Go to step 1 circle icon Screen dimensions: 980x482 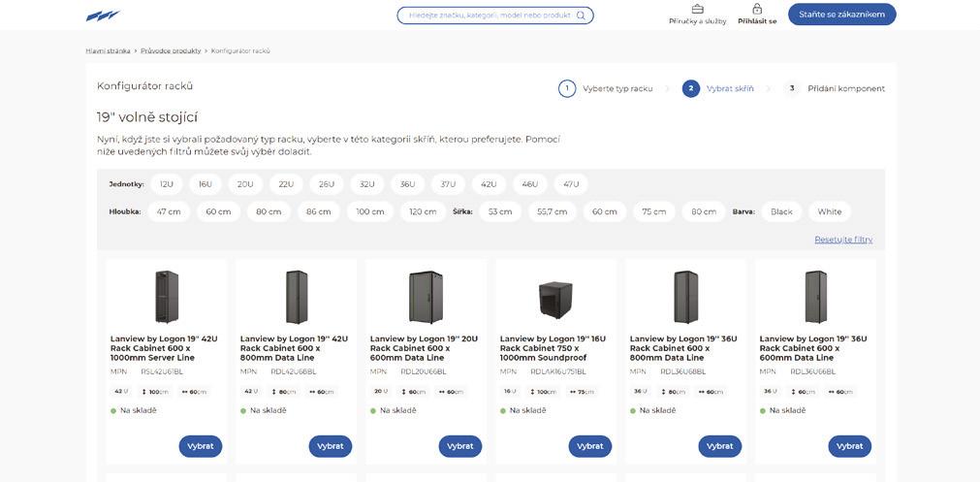coord(567,88)
